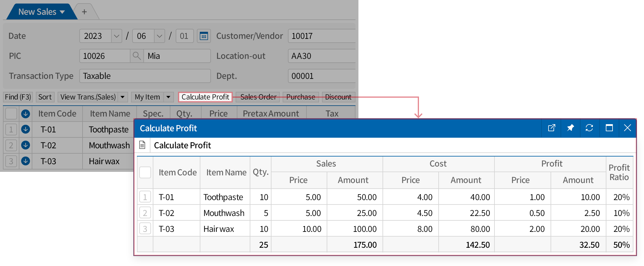Expand the View Trans.(Sales) dropdown

point(122,97)
